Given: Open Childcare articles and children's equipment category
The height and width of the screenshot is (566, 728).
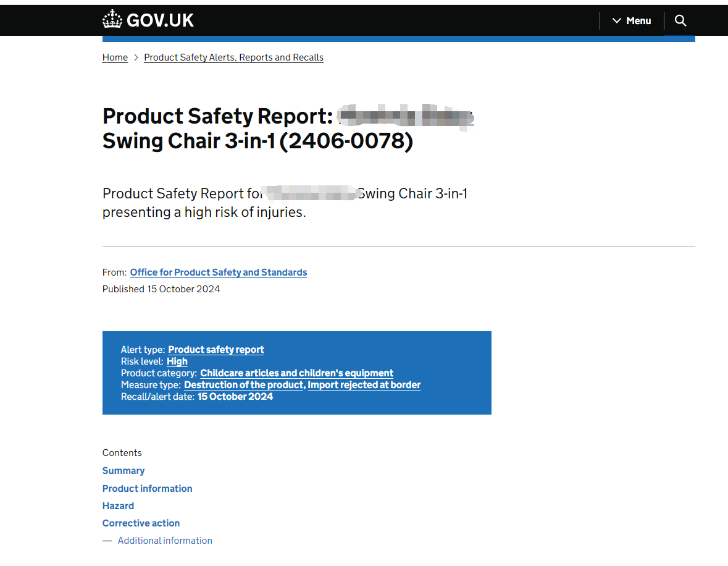Looking at the screenshot, I should (x=296, y=373).
